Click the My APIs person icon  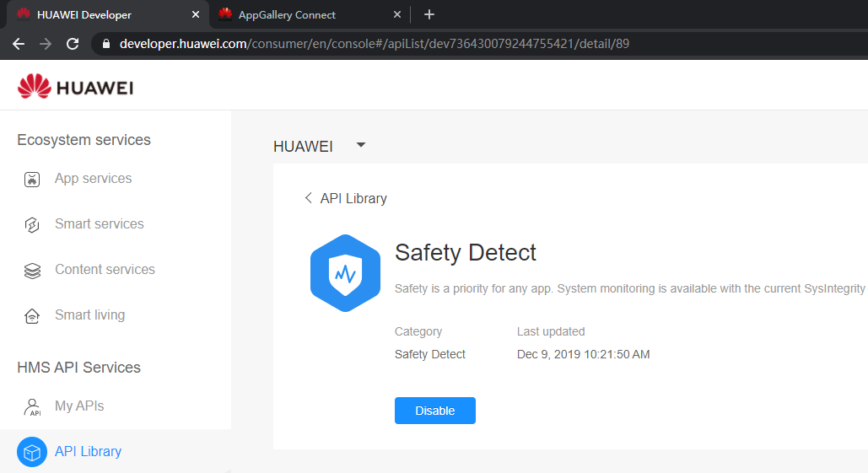pyautogui.click(x=32, y=406)
